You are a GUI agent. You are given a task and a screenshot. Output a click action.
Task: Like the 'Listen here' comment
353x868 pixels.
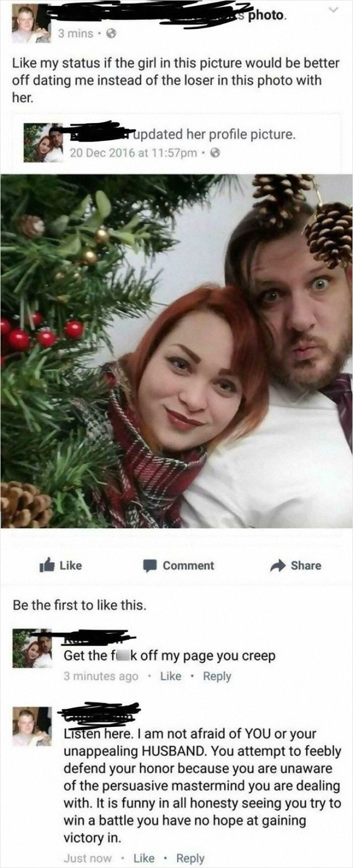(144, 858)
